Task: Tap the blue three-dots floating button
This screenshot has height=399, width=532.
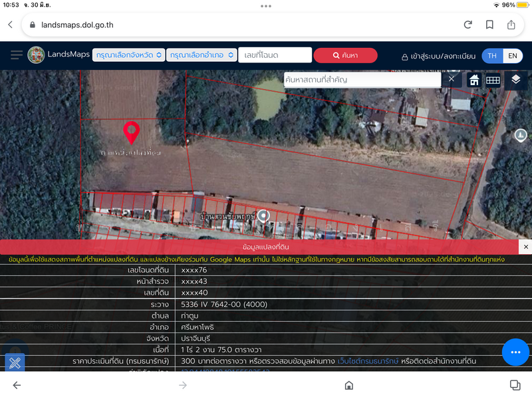Action: click(x=515, y=352)
